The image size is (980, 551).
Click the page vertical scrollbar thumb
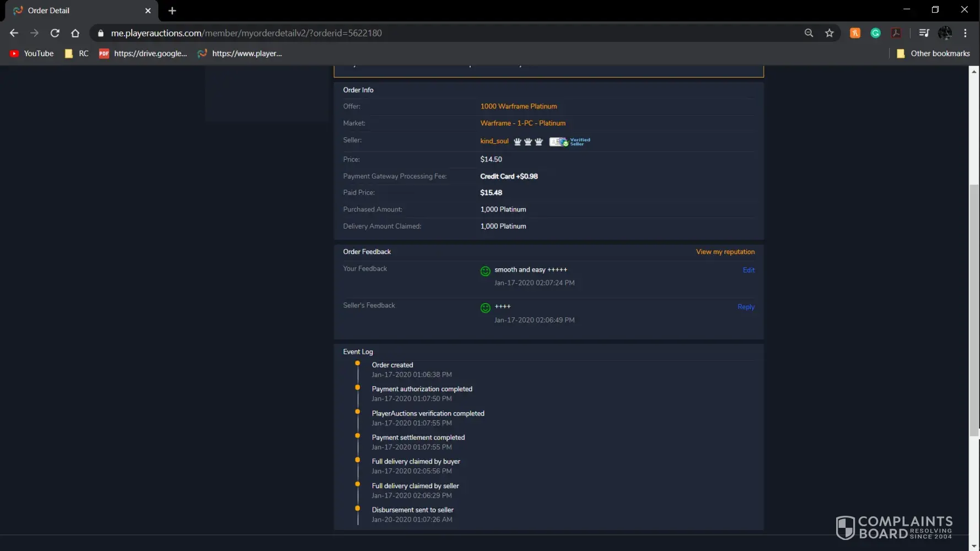point(974,309)
